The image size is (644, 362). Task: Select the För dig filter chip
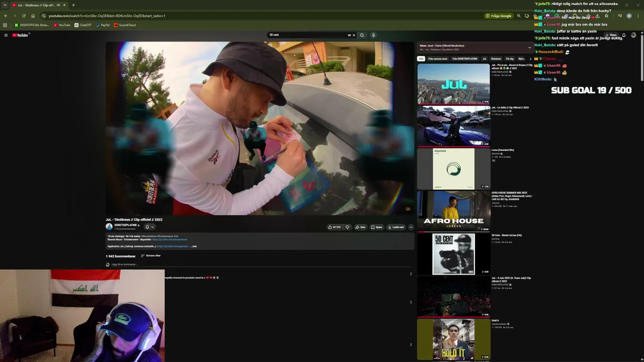(x=510, y=59)
